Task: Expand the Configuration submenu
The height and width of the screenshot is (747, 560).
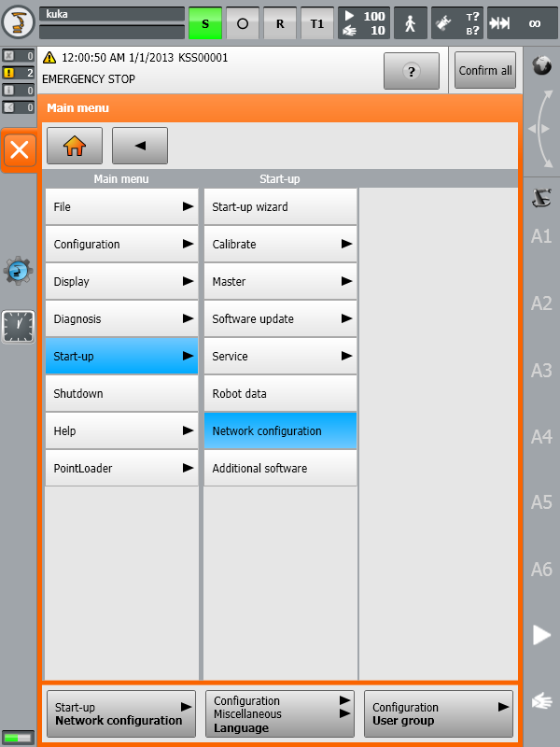Action: [x=121, y=245]
